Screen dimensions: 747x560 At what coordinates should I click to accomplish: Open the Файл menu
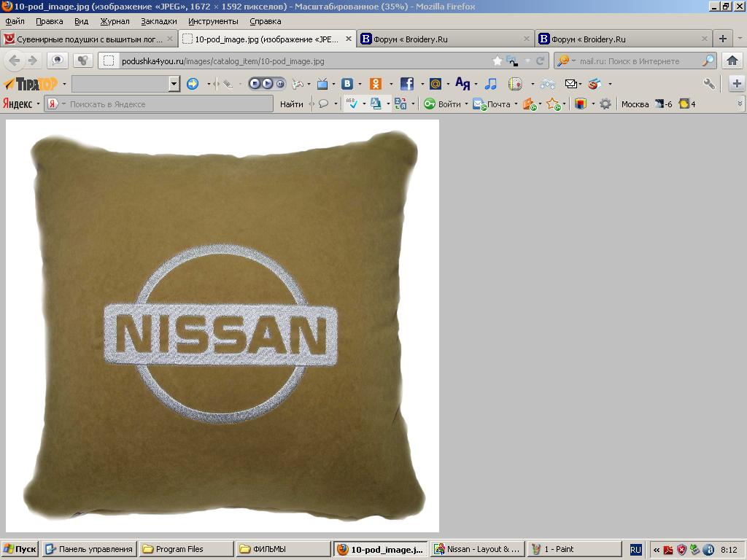(x=15, y=21)
